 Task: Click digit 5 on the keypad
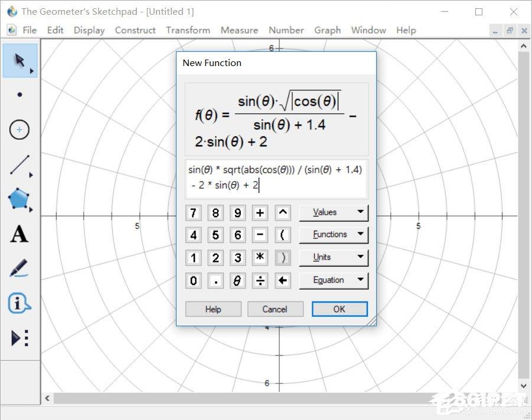click(216, 235)
